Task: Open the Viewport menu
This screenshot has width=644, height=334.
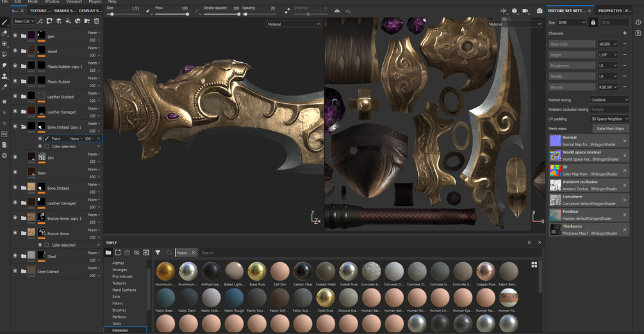Action: click(x=74, y=2)
